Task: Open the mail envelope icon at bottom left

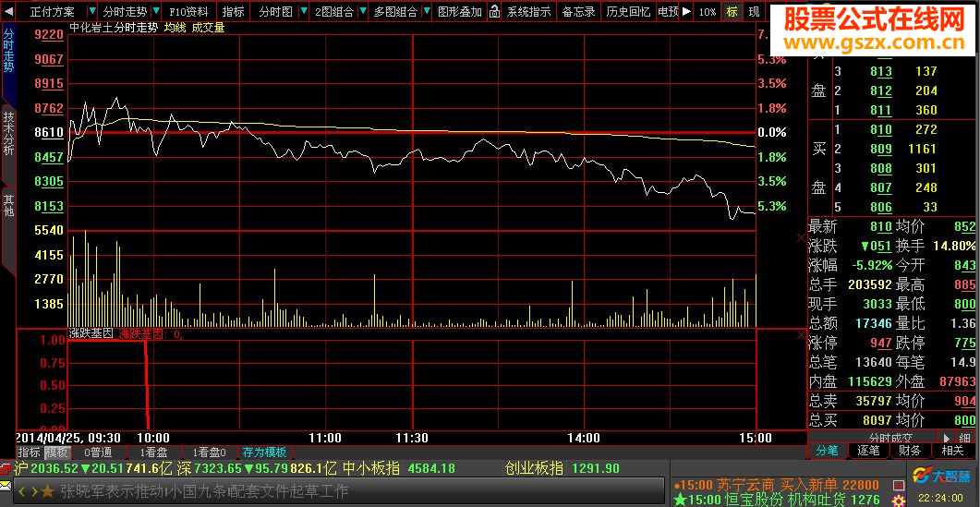Action: pyautogui.click(x=6, y=485)
